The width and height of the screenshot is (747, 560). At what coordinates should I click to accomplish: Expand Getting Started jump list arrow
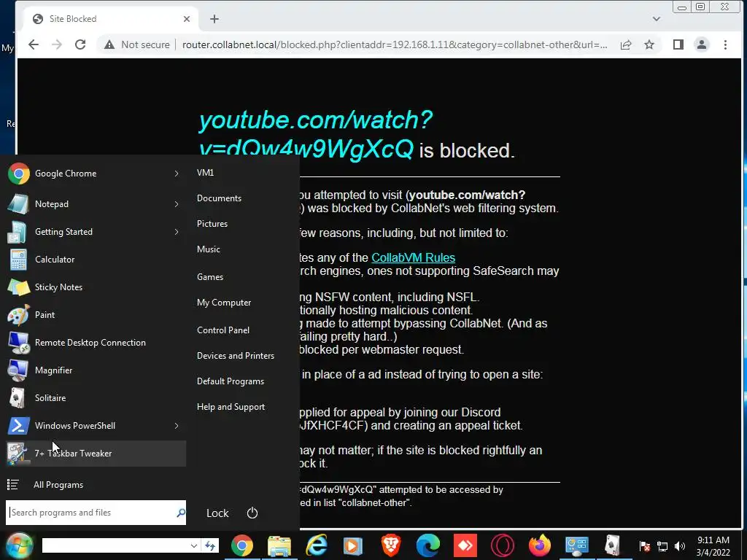(177, 232)
